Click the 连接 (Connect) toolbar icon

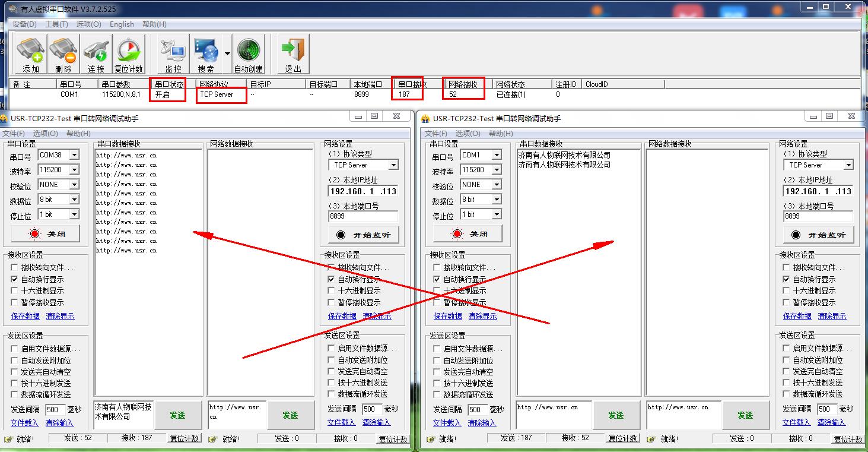(96, 55)
